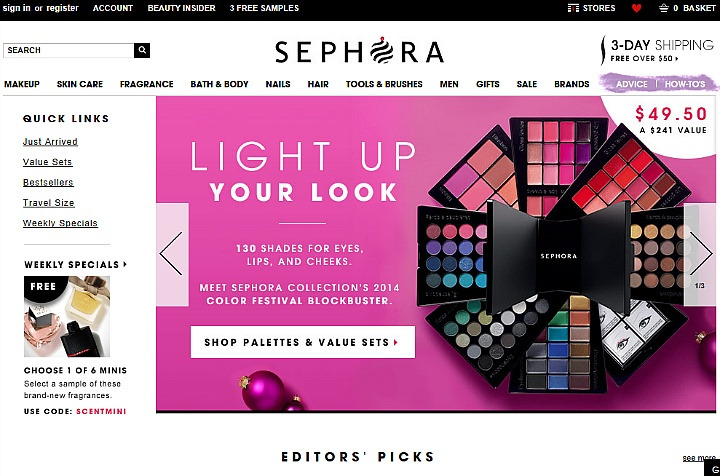Click Shop Palettes & Value Sets button
Viewport: 720px width, 476px height.
coord(303,342)
